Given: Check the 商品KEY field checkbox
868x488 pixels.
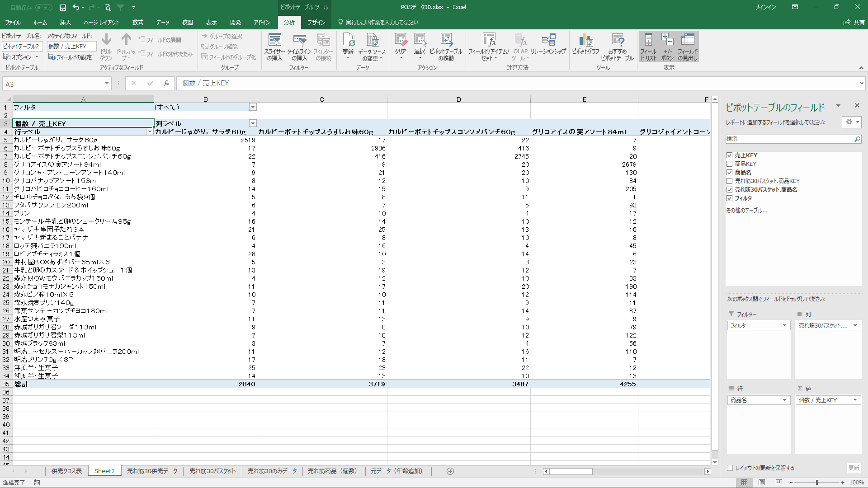Looking at the screenshot, I should coord(729,164).
